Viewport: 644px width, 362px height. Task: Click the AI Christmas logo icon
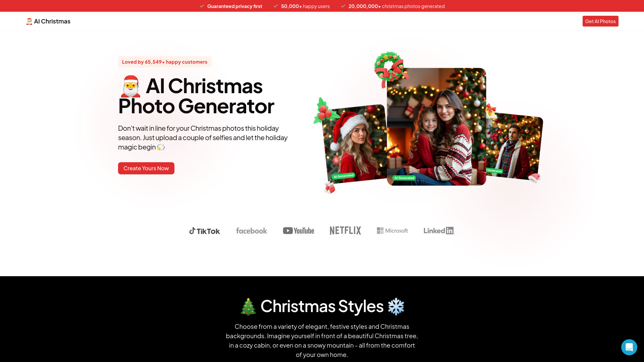pos(29,21)
